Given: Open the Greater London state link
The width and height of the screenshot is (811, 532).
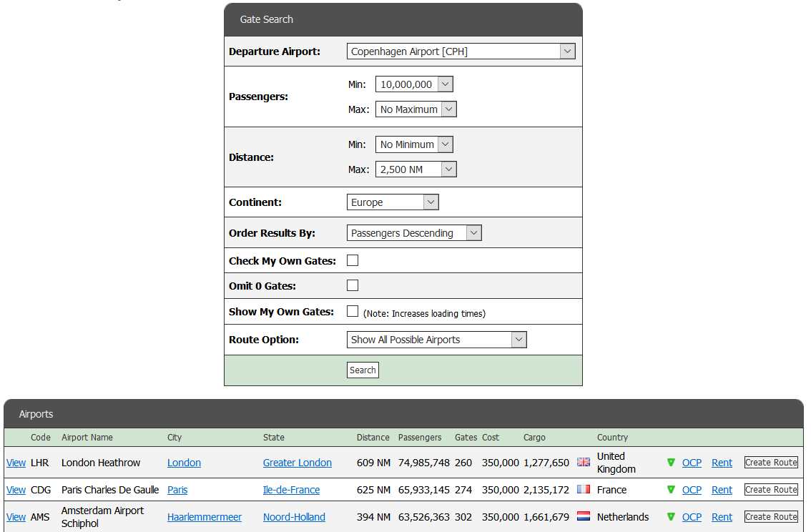Looking at the screenshot, I should pos(297,463).
